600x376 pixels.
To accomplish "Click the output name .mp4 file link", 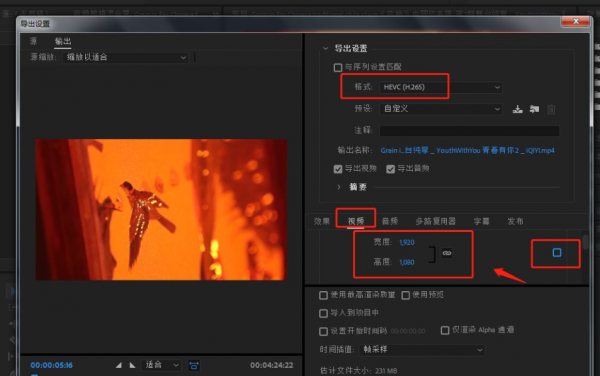I will pyautogui.click(x=467, y=151).
